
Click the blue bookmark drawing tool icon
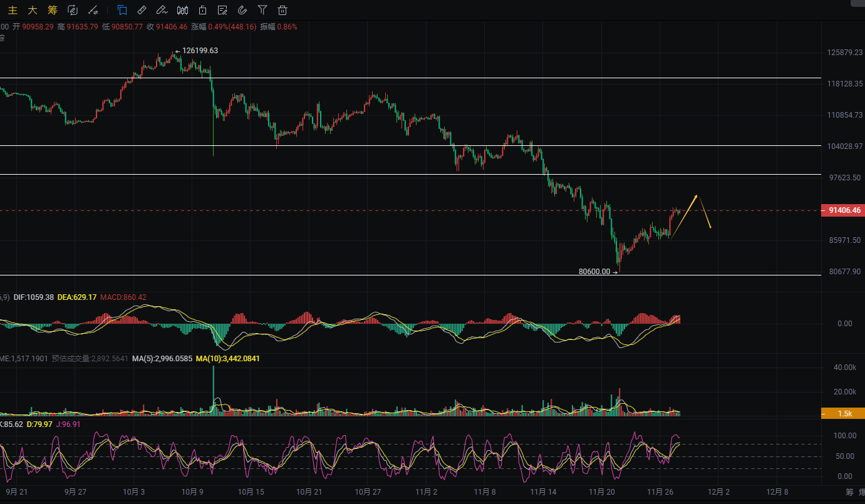coord(122,10)
